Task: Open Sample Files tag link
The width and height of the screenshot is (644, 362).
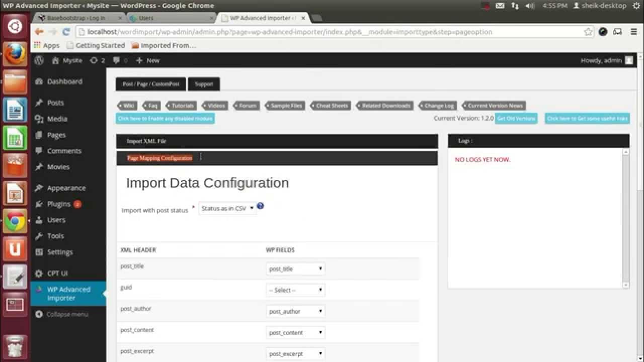Action: (285, 106)
